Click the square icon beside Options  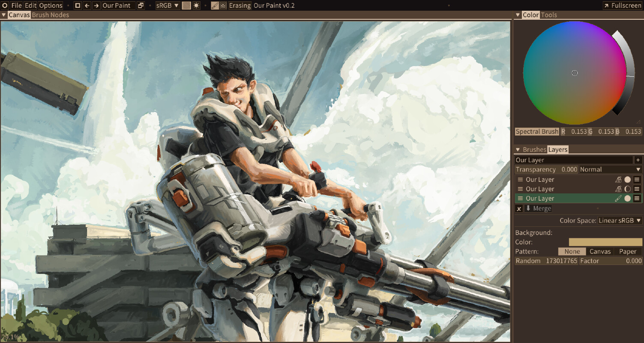[77, 6]
